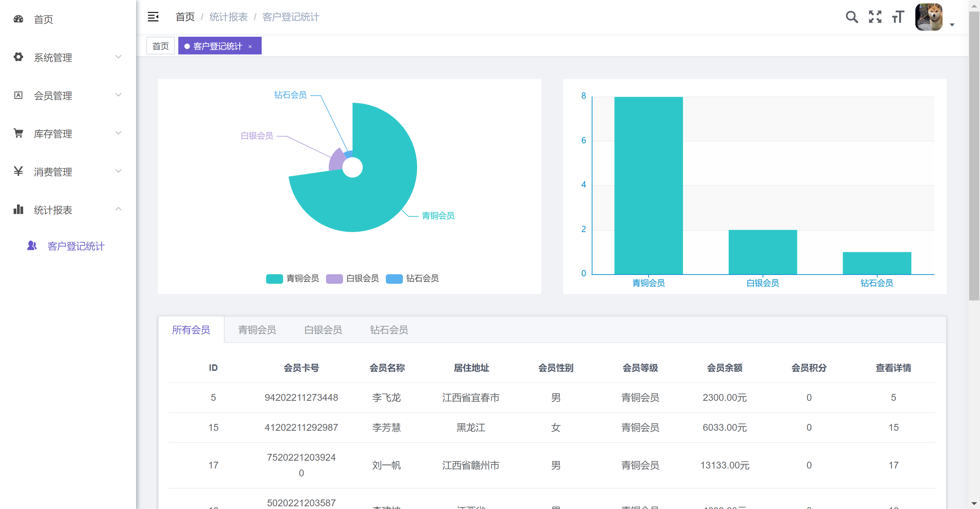Open user avatar dropdown arrow
This screenshot has height=509, width=980.
pyautogui.click(x=952, y=25)
